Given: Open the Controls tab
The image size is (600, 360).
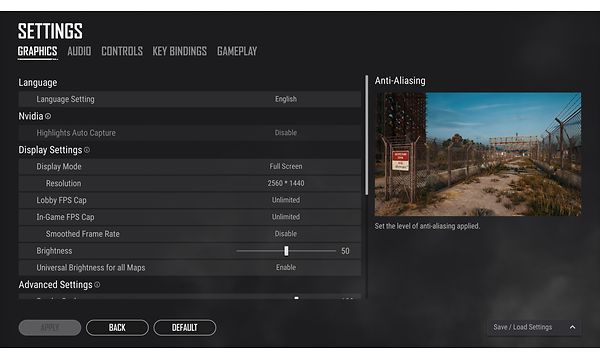Looking at the screenshot, I should (x=122, y=51).
